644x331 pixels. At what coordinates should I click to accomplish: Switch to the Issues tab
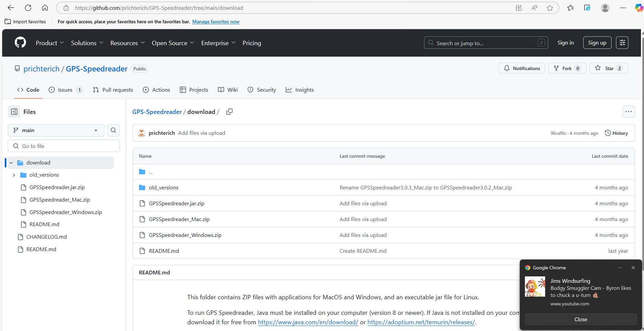(x=65, y=90)
